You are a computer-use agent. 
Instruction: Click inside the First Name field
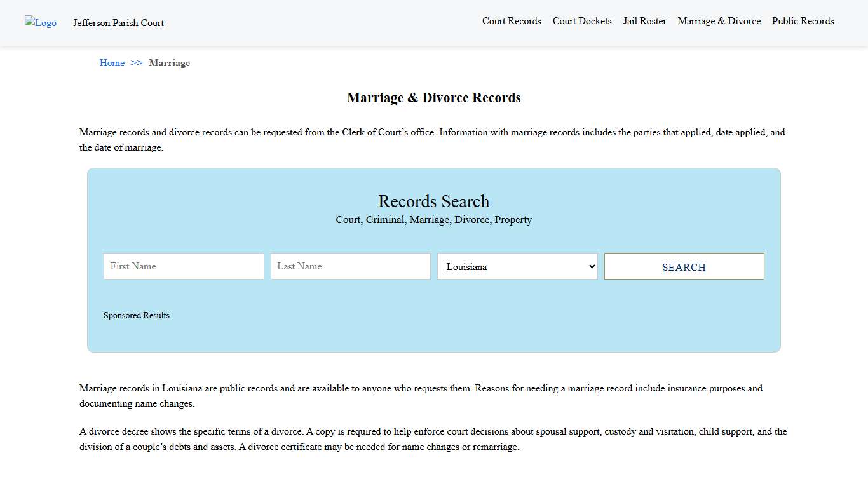click(184, 266)
